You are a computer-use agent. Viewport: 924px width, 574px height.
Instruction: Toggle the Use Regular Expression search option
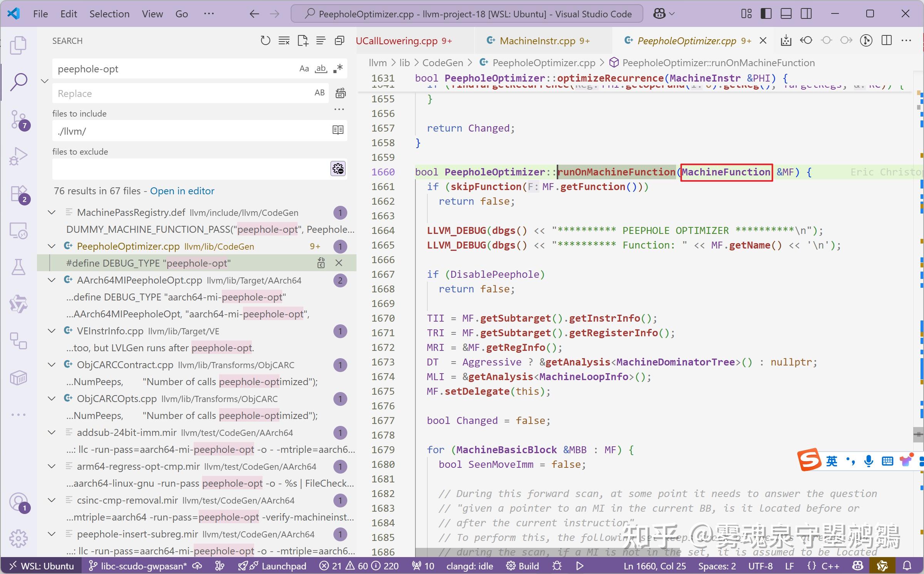(338, 69)
